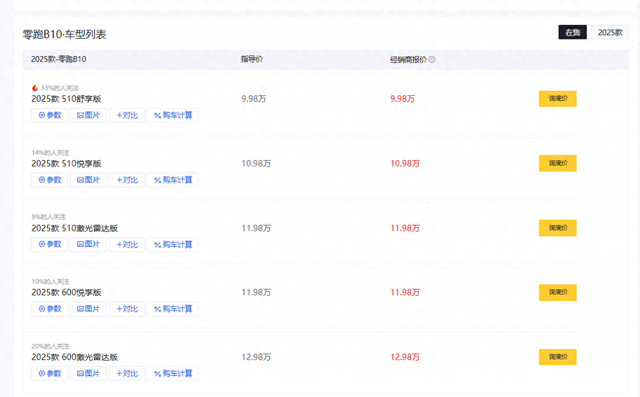
Task: Click 询底价 for 510悦享版
Action: (558, 163)
